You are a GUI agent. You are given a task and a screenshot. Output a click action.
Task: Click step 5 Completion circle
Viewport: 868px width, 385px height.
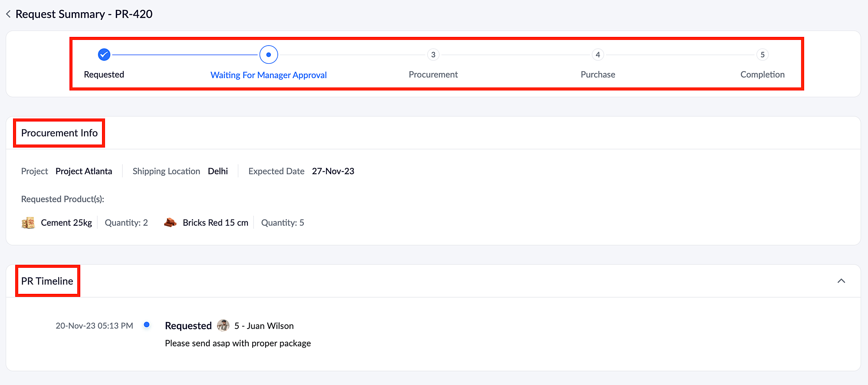click(763, 55)
